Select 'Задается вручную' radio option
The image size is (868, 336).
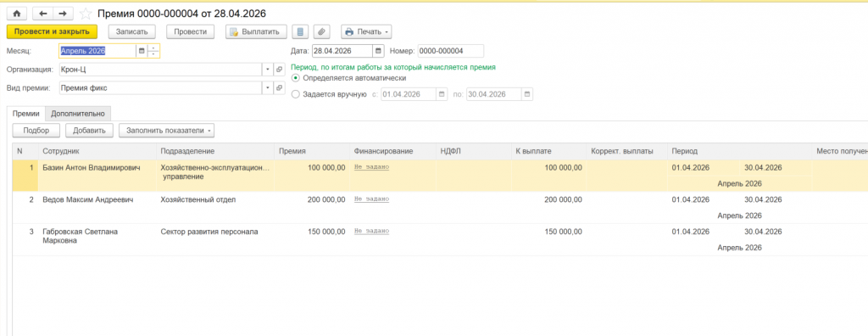(295, 94)
